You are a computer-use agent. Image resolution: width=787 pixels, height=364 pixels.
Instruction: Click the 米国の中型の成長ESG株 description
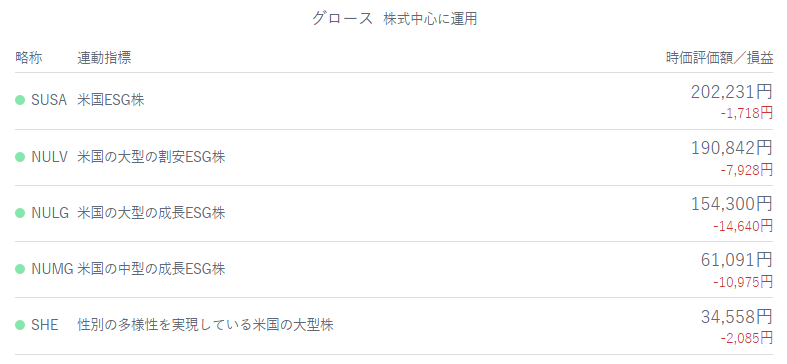pyautogui.click(x=152, y=269)
